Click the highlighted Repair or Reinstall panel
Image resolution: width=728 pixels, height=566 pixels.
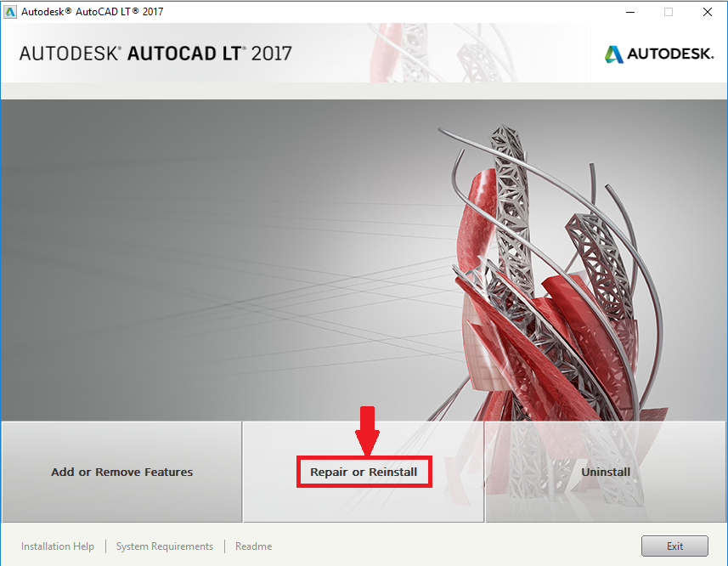364,472
